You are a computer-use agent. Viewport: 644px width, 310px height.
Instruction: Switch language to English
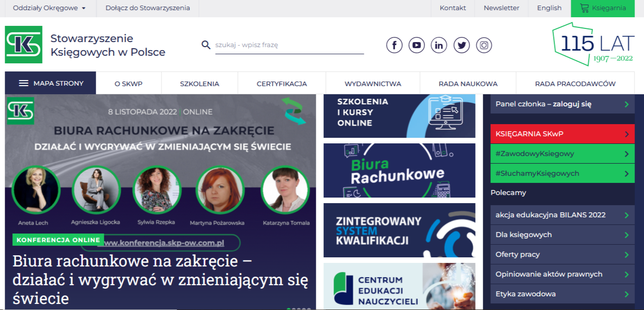[x=549, y=8]
